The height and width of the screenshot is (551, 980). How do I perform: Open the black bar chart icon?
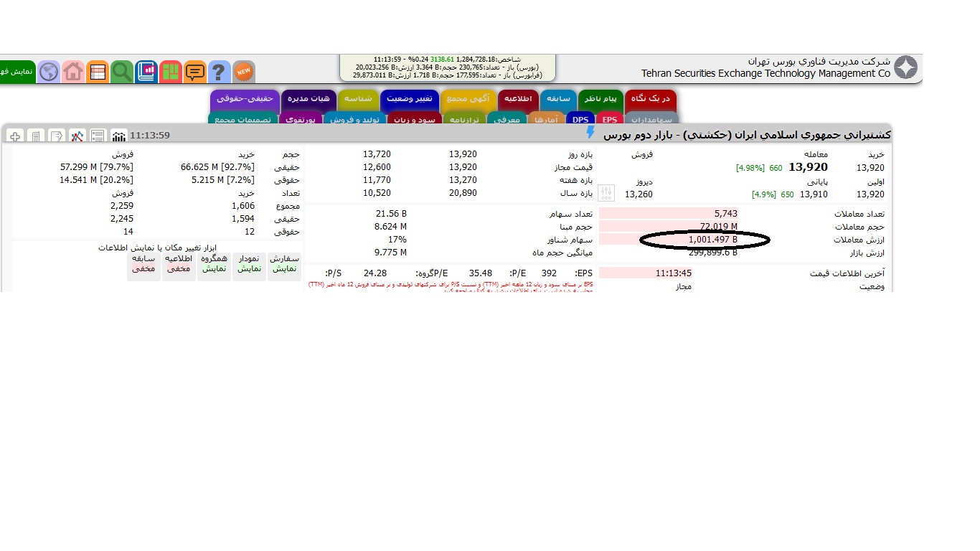tap(119, 136)
